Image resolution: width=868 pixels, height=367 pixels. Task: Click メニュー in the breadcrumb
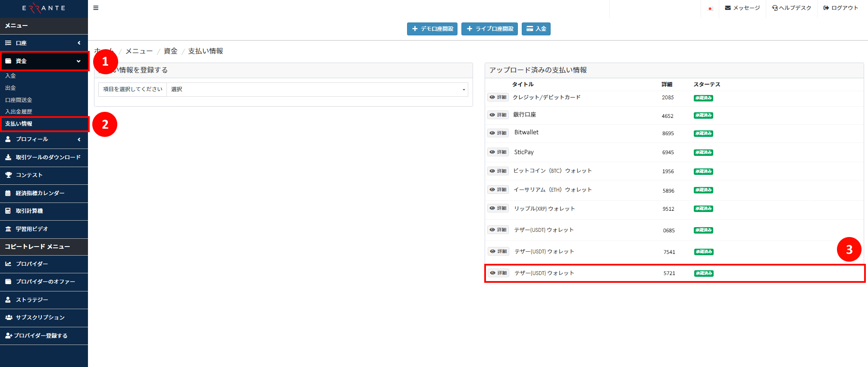[x=139, y=51]
